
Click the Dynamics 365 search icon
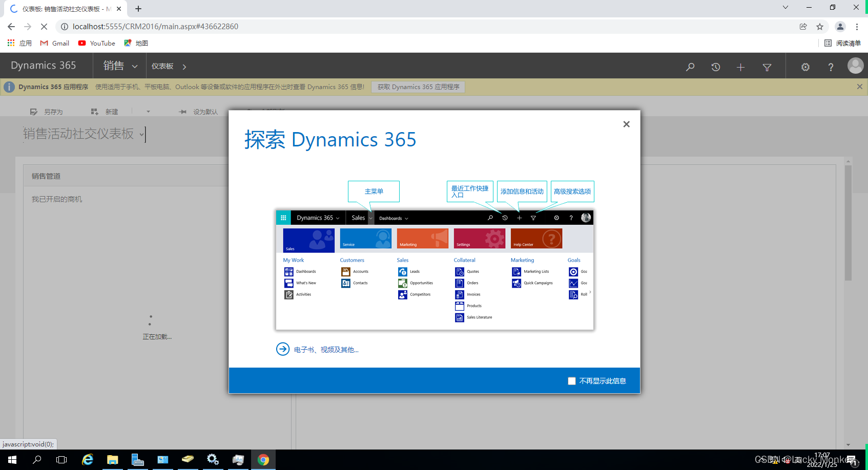(690, 67)
